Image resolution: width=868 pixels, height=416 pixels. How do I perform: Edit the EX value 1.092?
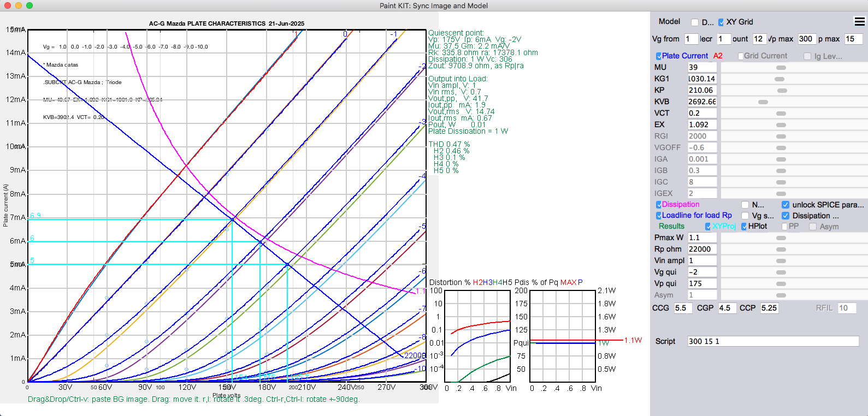click(702, 124)
